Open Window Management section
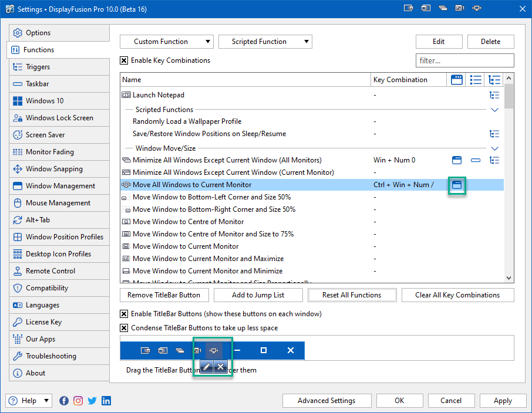Image resolution: width=532 pixels, height=413 pixels. [x=59, y=186]
